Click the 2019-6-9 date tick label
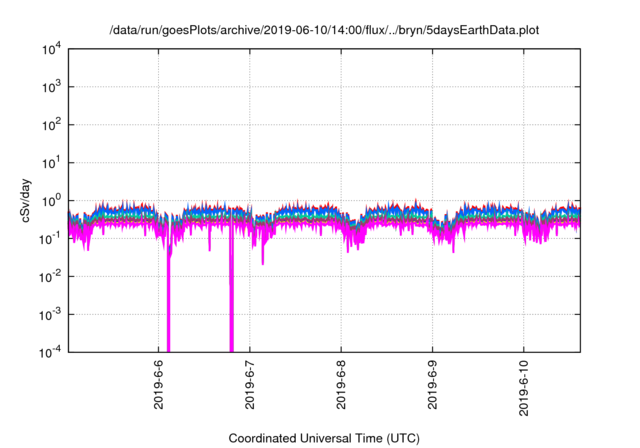 (x=433, y=385)
